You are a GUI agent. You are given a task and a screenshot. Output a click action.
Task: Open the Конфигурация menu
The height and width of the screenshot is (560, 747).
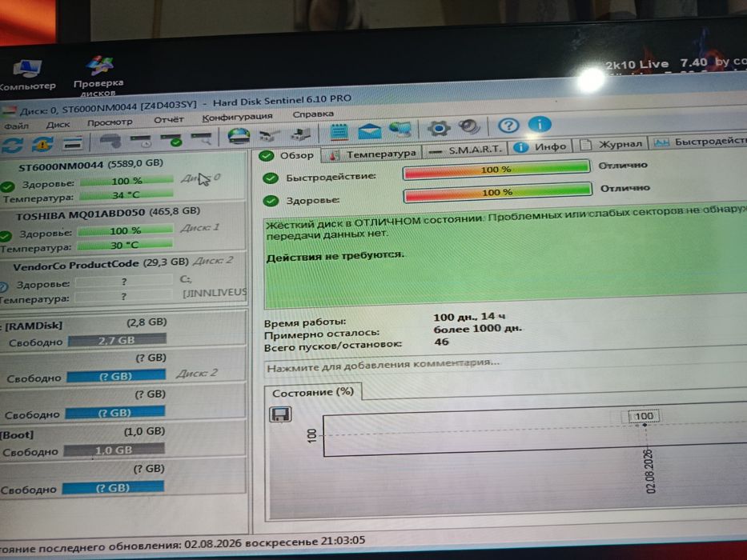[237, 117]
